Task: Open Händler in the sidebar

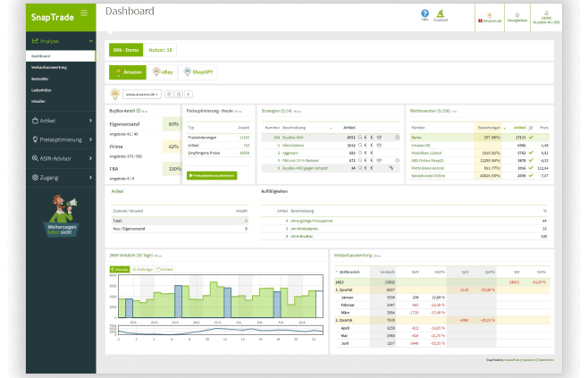Action: click(x=38, y=101)
